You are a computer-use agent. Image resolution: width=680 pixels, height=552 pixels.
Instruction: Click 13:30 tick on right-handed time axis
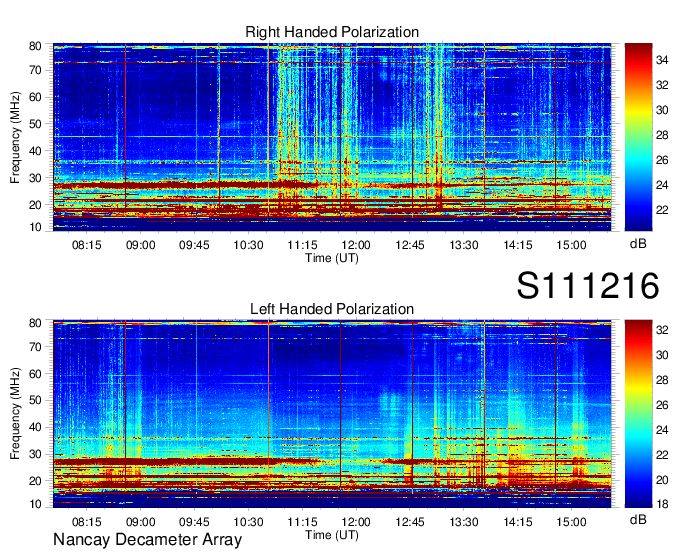[x=464, y=245]
